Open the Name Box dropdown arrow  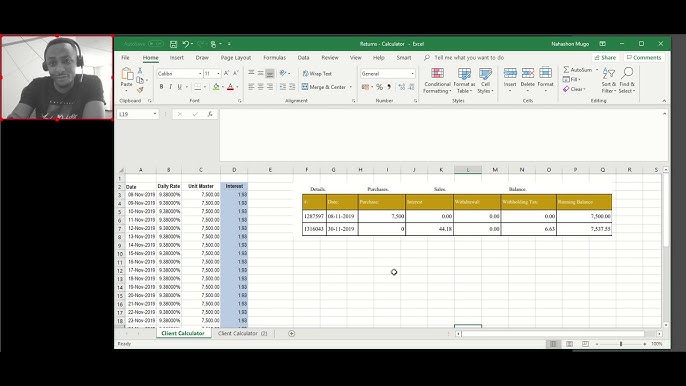click(154, 114)
